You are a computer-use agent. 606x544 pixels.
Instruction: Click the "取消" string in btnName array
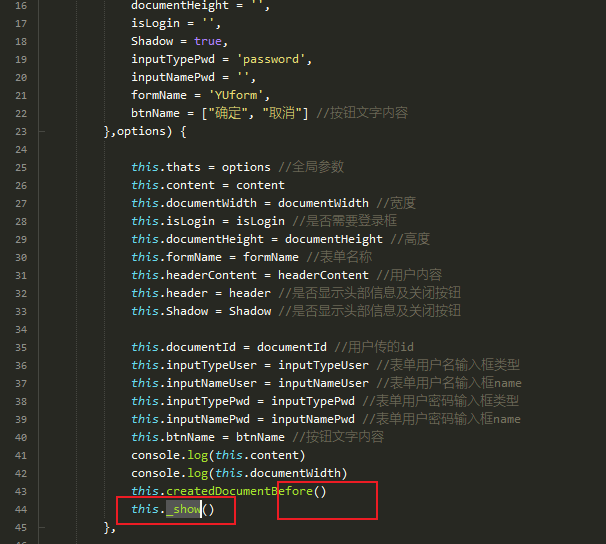[282, 113]
